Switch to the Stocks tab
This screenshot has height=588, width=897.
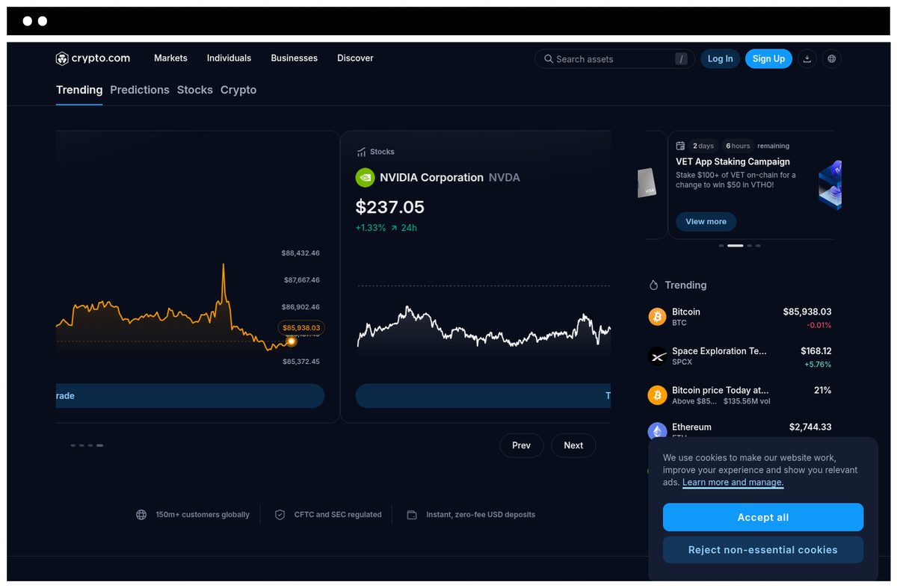pos(195,90)
